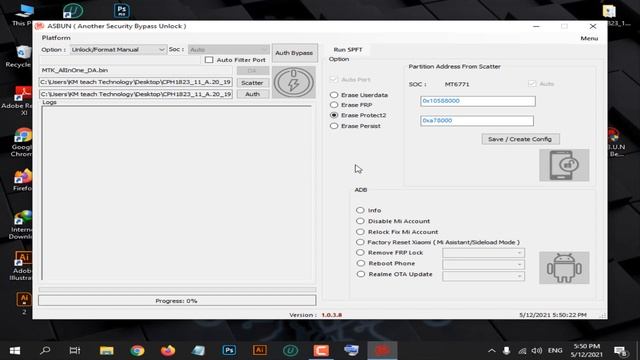The image size is (640, 360).
Task: Click the scatter file path field
Action: 136,82
